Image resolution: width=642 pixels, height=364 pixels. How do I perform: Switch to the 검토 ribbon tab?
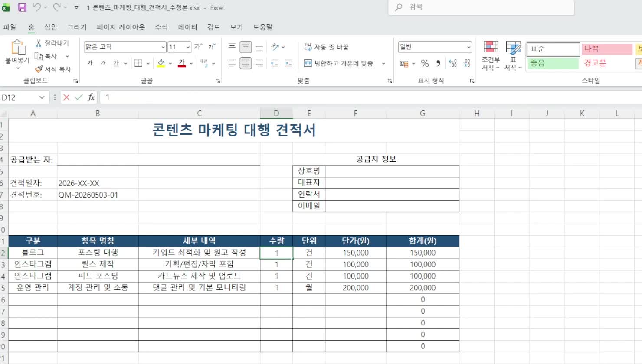[213, 27]
